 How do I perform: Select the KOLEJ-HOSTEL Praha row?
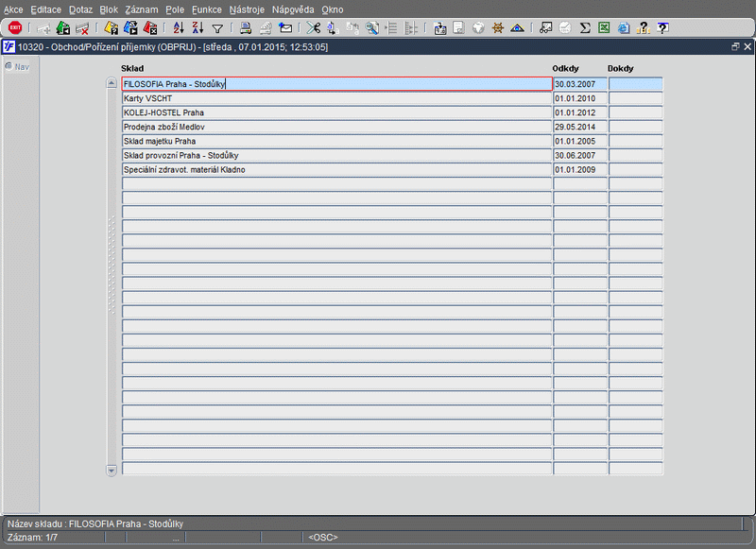pyautogui.click(x=336, y=112)
